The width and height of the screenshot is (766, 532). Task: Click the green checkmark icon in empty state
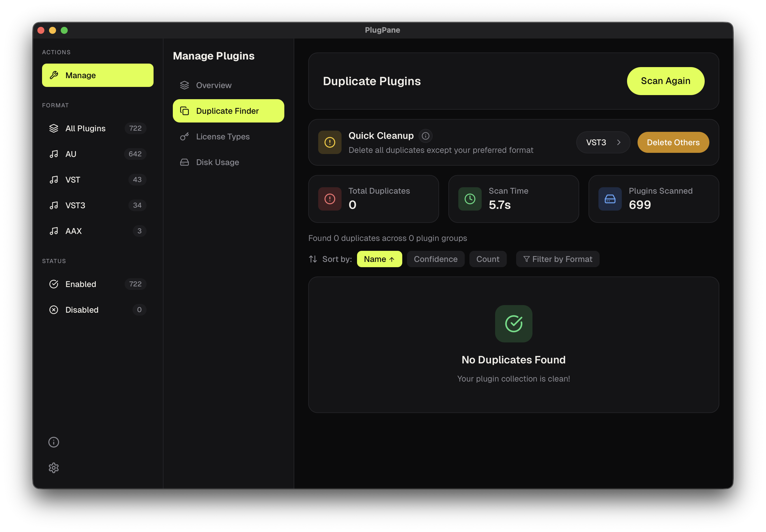tap(513, 324)
